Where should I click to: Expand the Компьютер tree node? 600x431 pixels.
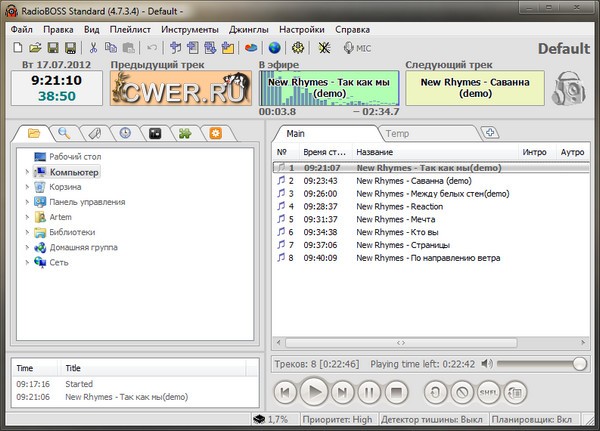(x=27, y=173)
